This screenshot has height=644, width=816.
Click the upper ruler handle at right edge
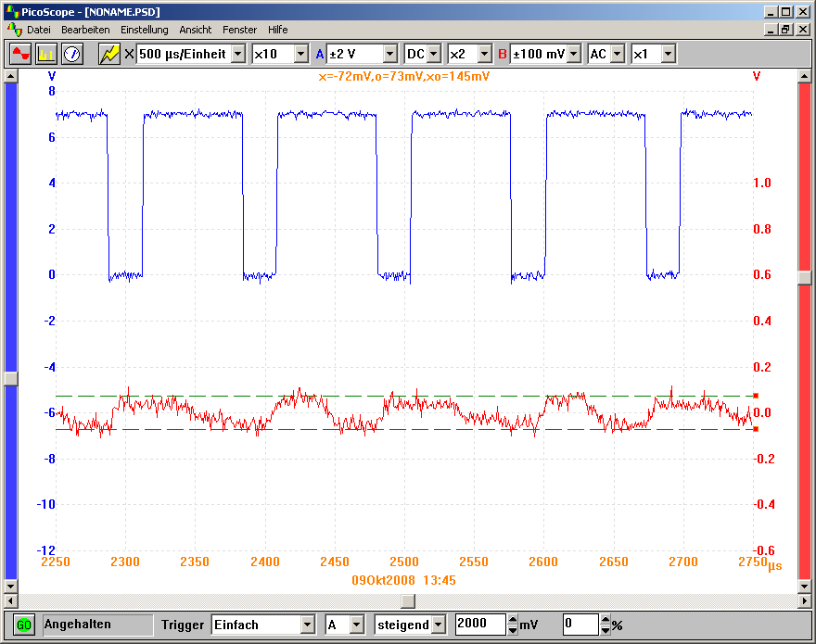[756, 396]
